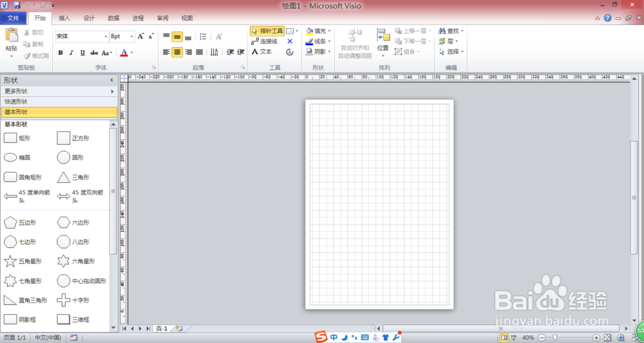
Task: Toggle right text alignment
Action: 188,52
